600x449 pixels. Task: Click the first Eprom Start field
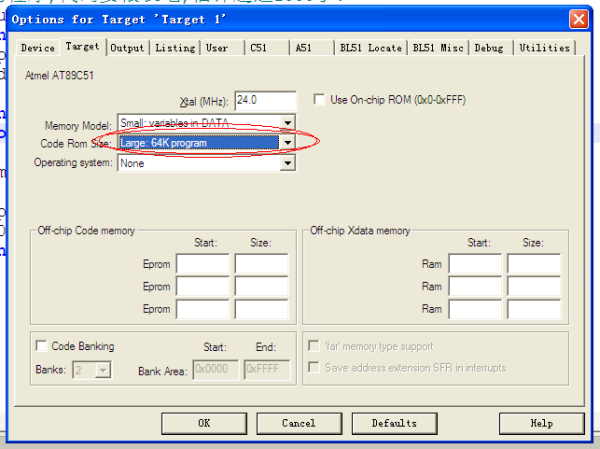pos(202,264)
